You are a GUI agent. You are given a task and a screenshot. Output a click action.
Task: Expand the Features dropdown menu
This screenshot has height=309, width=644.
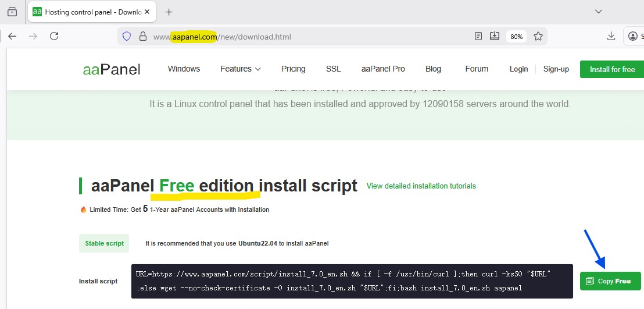pyautogui.click(x=240, y=69)
